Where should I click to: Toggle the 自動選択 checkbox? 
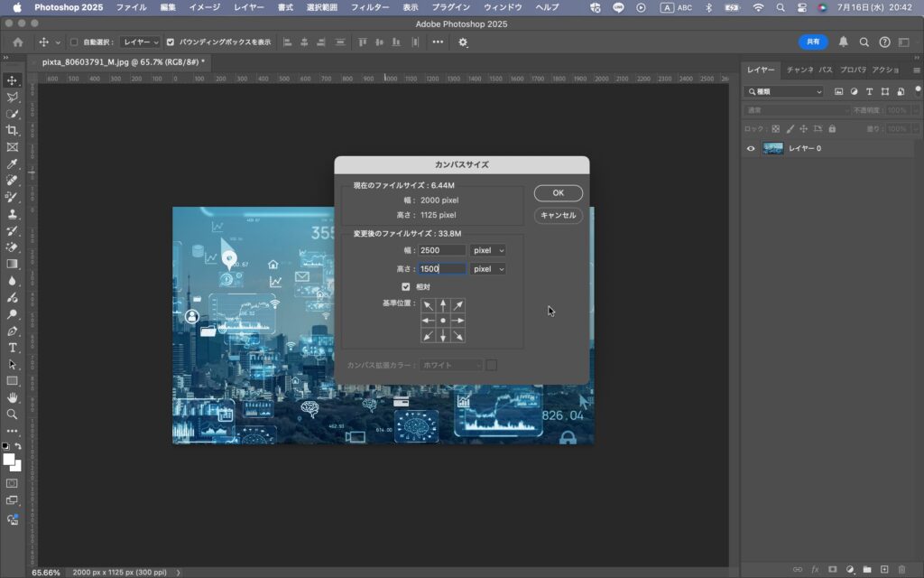click(x=74, y=42)
